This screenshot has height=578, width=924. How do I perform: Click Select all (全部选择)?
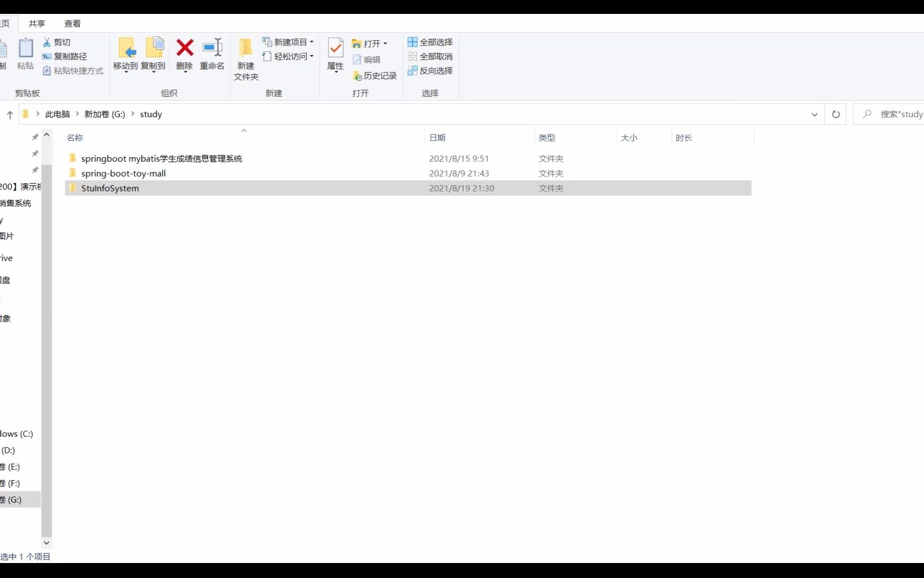pyautogui.click(x=429, y=42)
